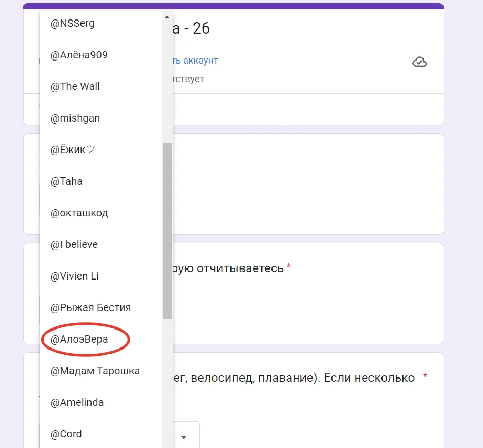Pick @Cord from the dropdown list
The width and height of the screenshot is (483, 448).
(x=66, y=434)
